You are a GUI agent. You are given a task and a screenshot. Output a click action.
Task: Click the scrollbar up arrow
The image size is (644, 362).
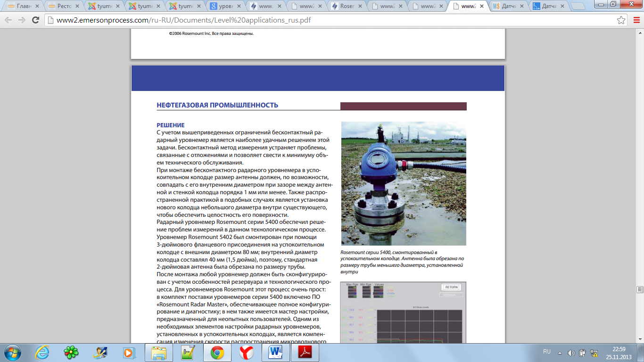[640, 33]
